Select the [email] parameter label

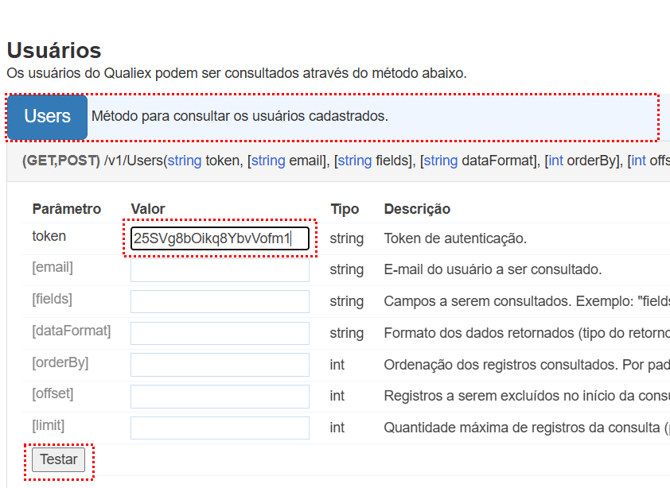pos(52,268)
